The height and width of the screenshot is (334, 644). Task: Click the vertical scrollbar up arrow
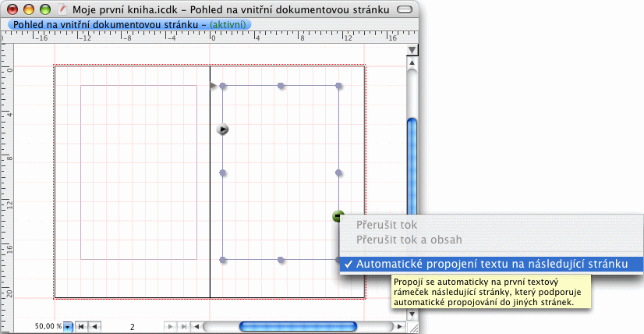pyautogui.click(x=412, y=62)
